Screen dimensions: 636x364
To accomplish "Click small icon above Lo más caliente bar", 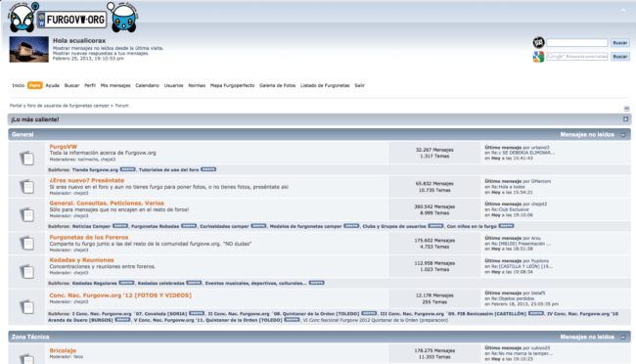I will [x=626, y=109].
